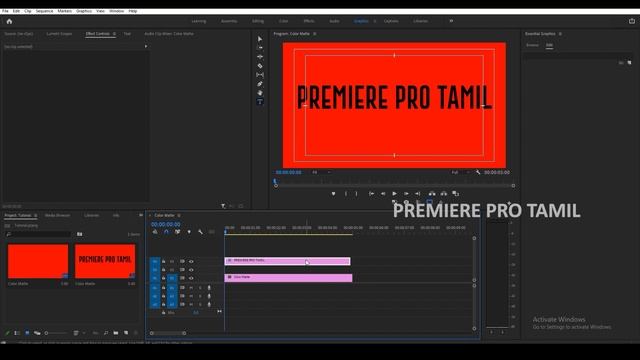Select the Hand tool
Image resolution: width=640 pixels, height=360 pixels.
[260, 93]
